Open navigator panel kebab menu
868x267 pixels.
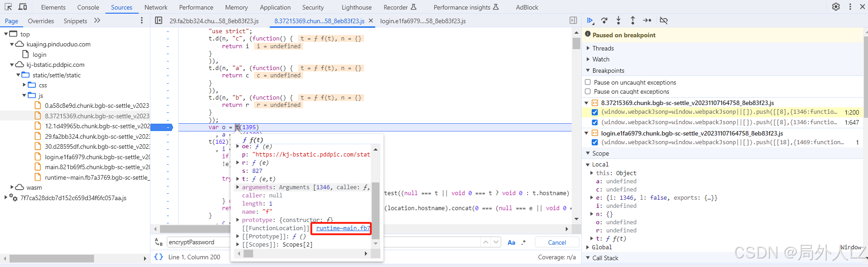pos(142,20)
